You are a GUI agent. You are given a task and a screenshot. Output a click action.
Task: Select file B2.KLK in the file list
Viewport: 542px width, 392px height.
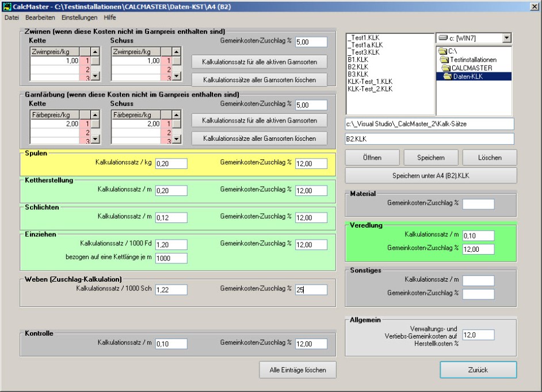[x=358, y=67]
